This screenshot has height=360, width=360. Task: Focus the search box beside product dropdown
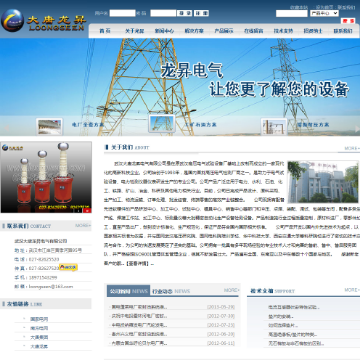(x=291, y=13)
